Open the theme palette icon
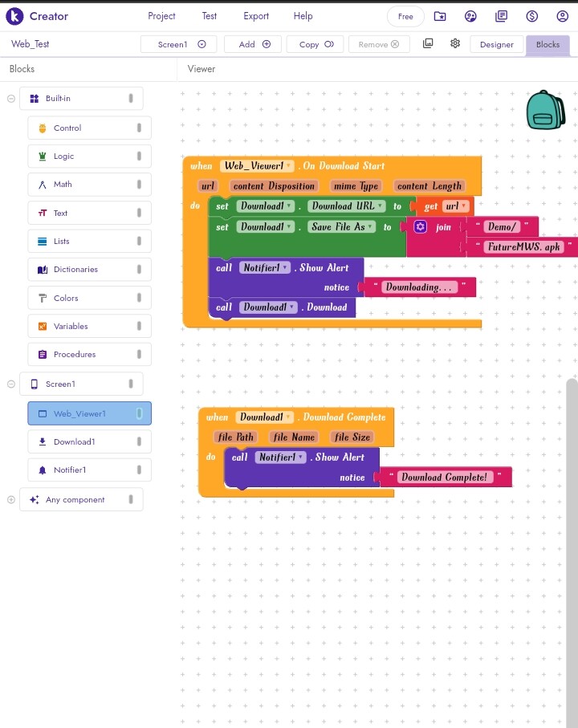578x728 pixels. (470, 16)
